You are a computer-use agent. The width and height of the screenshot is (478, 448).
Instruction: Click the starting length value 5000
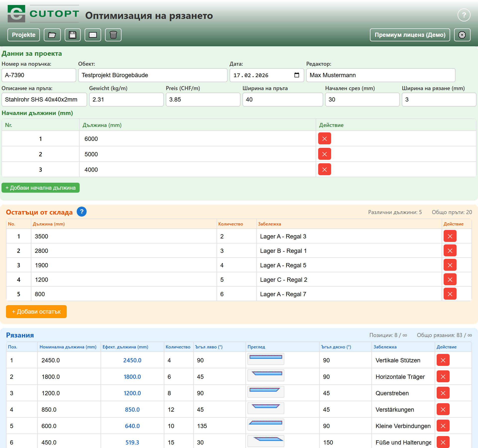pyautogui.click(x=91, y=154)
